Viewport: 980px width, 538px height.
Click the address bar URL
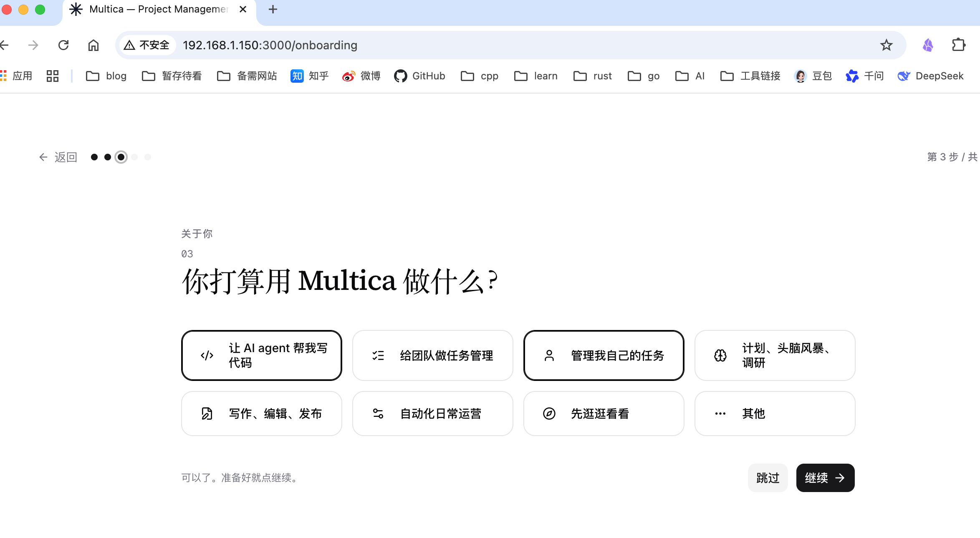pos(270,45)
